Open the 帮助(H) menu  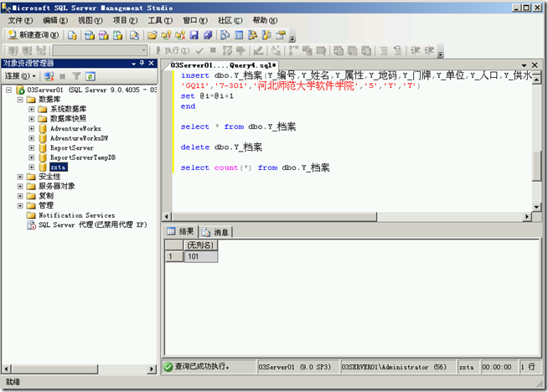(x=265, y=21)
